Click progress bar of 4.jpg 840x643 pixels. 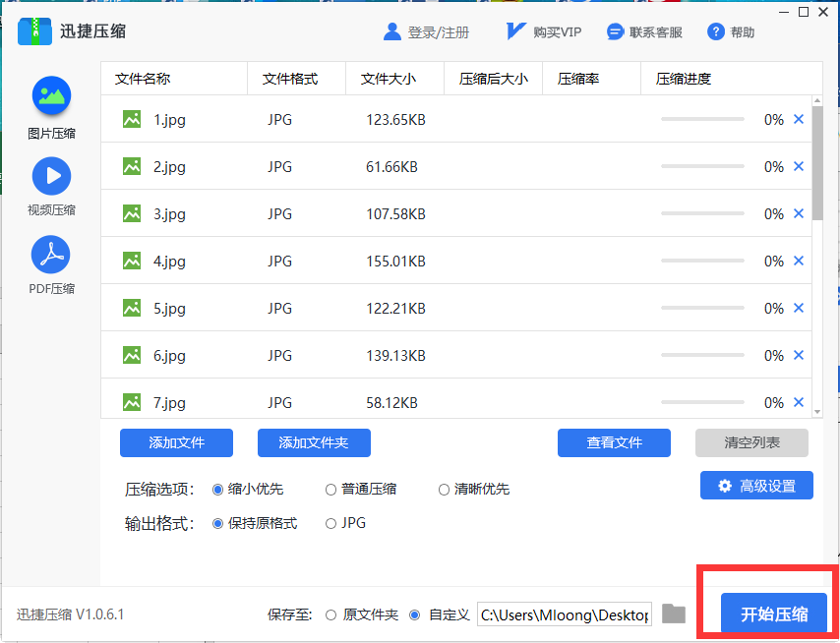[702, 261]
